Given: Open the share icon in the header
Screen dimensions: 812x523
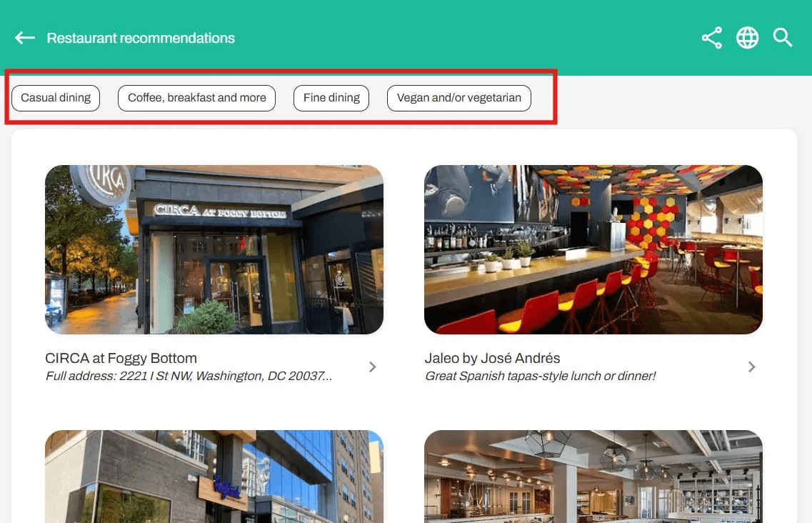Looking at the screenshot, I should [x=712, y=38].
